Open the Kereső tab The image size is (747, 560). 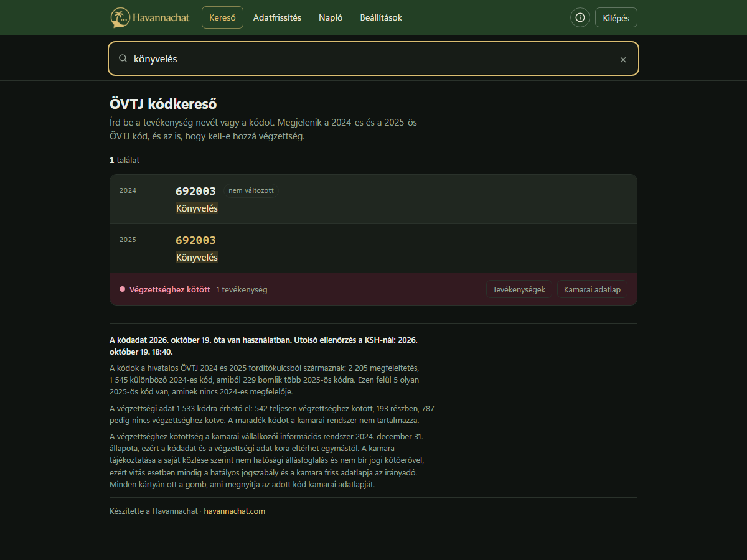(x=222, y=17)
